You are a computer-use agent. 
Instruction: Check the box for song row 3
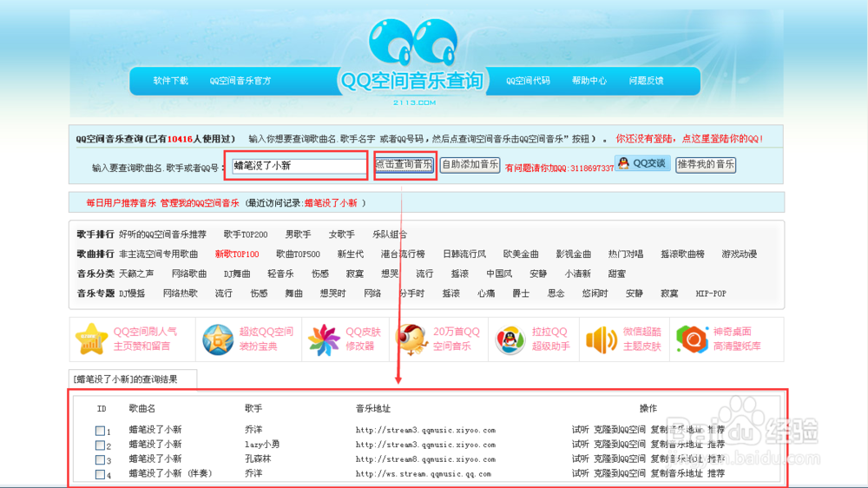100,459
